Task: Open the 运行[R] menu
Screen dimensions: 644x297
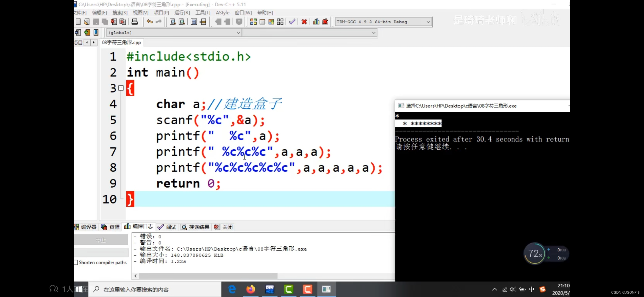Action: click(x=182, y=13)
